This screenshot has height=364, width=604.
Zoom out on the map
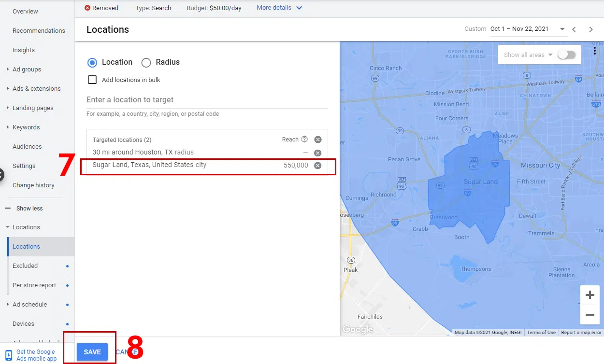[x=590, y=315]
